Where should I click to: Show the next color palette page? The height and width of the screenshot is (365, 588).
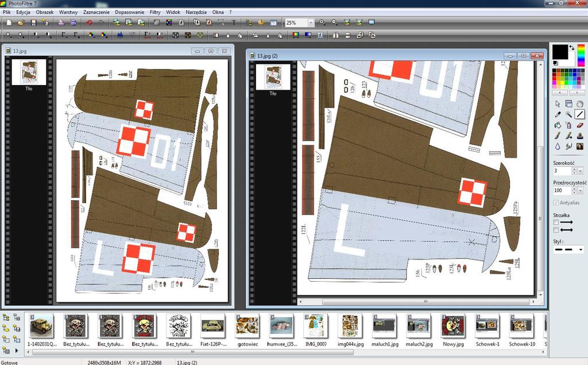(x=577, y=93)
